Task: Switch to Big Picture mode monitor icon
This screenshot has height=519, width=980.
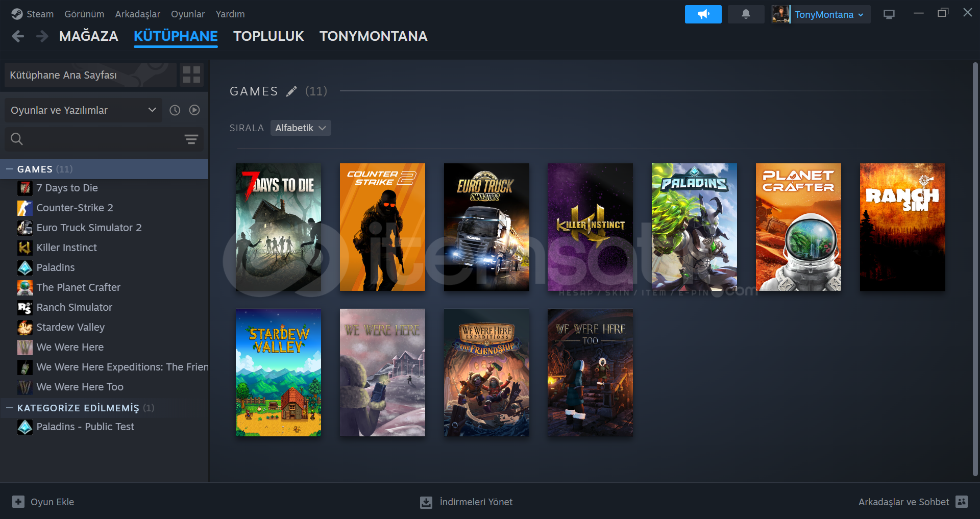Action: tap(889, 14)
